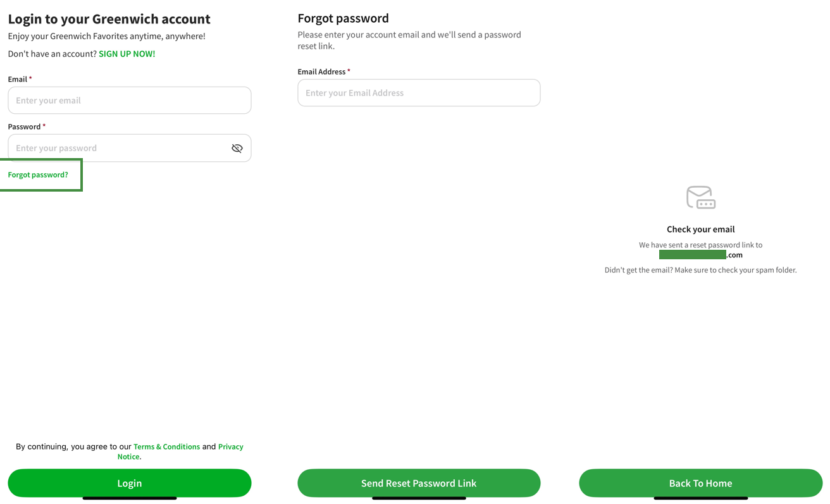Viewport: 830px width, 504px height.
Task: Click the redacted email address ending in .com
Action: pyautogui.click(x=700, y=255)
